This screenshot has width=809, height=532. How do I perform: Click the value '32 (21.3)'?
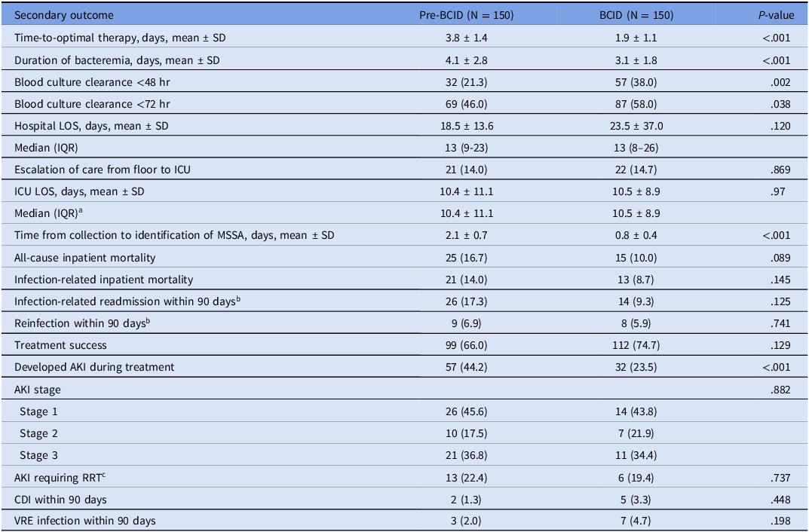(467, 82)
